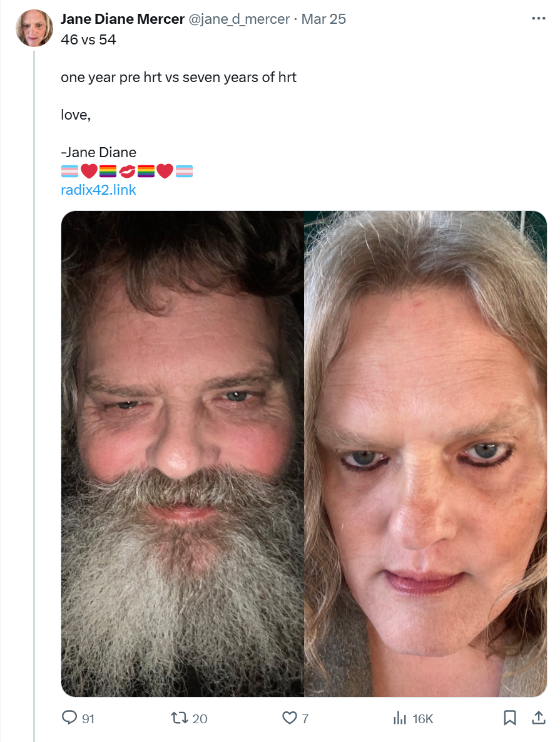The width and height of the screenshot is (560, 742).
Task: Open the left bearded photo
Action: click(183, 453)
